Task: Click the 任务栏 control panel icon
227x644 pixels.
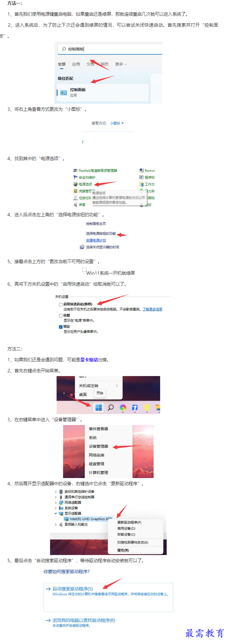Action: (x=75, y=198)
